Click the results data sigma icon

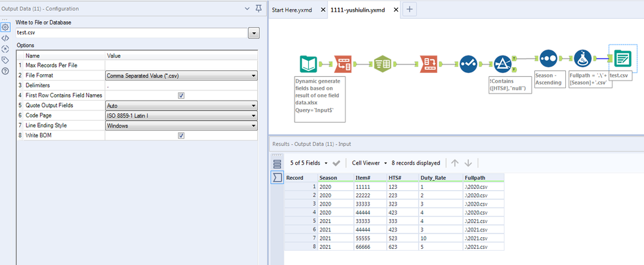[x=277, y=177]
